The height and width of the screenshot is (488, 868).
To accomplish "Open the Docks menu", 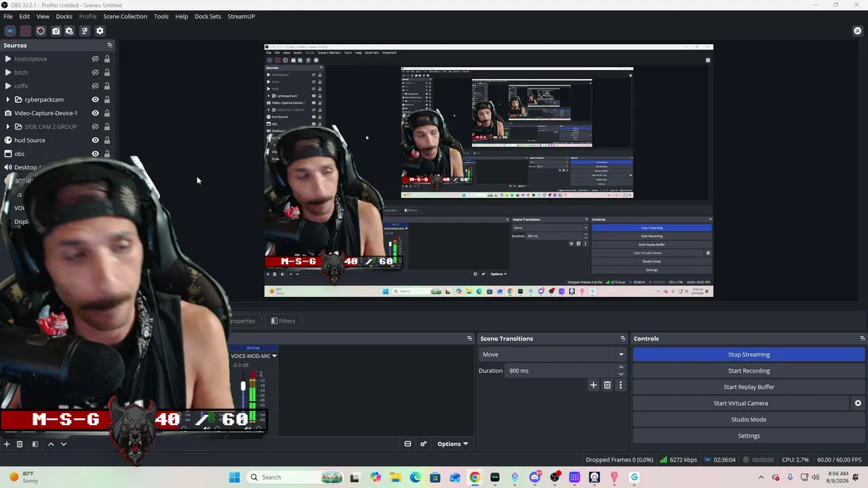I will [64, 16].
